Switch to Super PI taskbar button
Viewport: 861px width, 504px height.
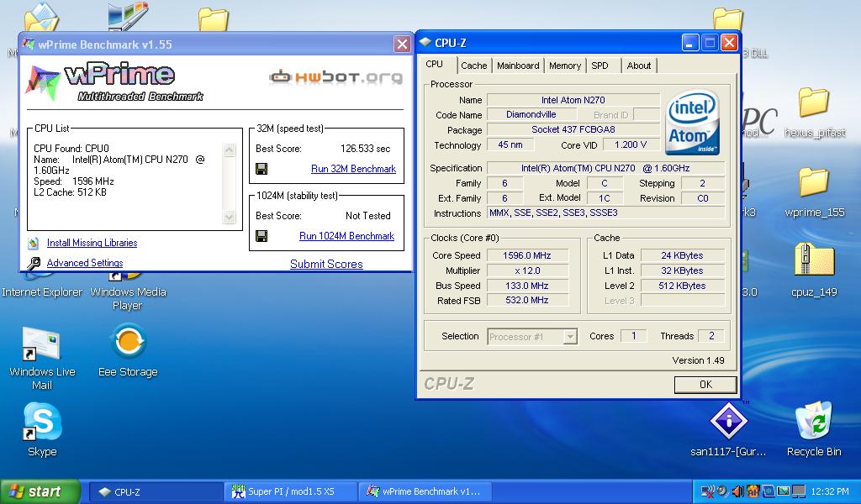coord(291,492)
